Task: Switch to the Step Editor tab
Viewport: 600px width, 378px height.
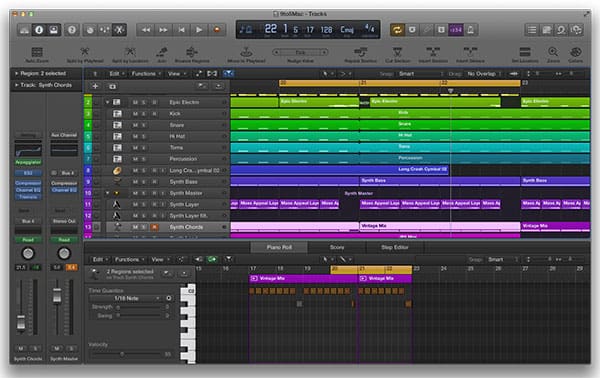Action: 395,248
